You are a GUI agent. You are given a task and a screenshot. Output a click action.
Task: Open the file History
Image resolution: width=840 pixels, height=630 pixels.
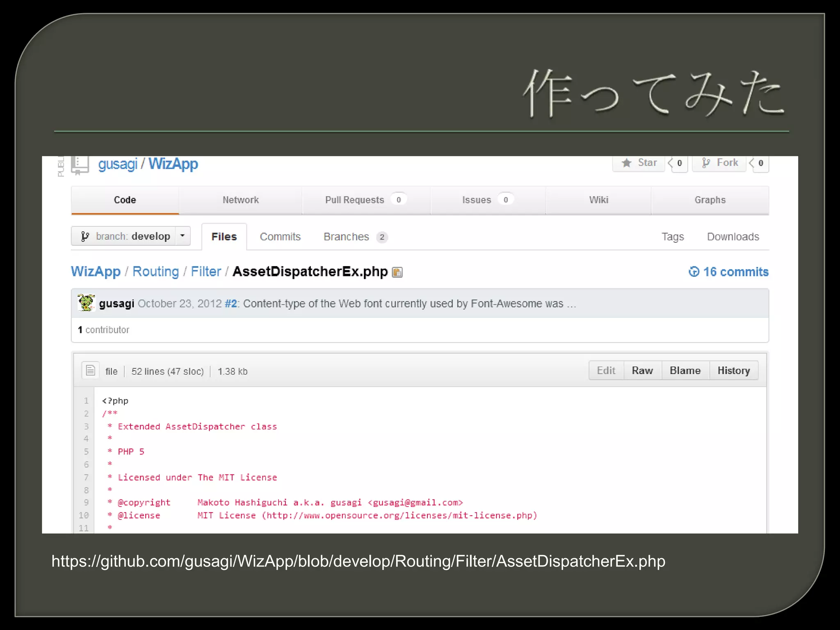[734, 371]
